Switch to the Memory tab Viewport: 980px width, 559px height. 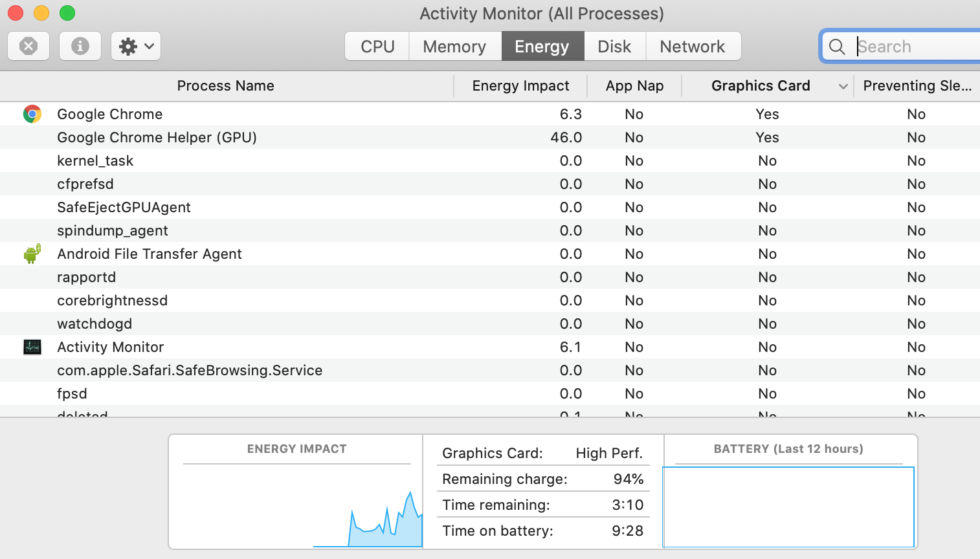[x=454, y=47]
